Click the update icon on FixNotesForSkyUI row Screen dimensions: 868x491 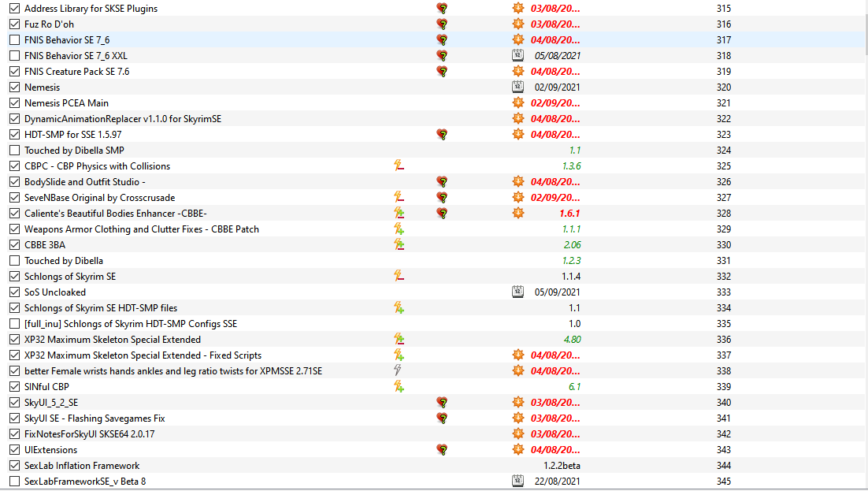point(518,433)
